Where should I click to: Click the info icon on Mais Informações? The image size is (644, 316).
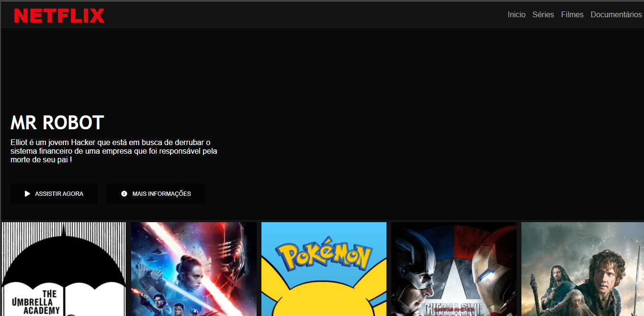pos(124,193)
